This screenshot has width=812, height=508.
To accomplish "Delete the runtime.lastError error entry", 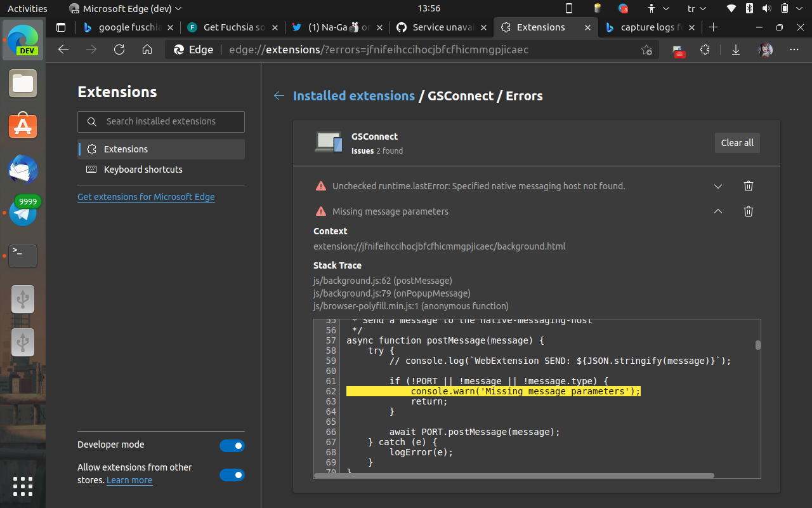I will [749, 186].
